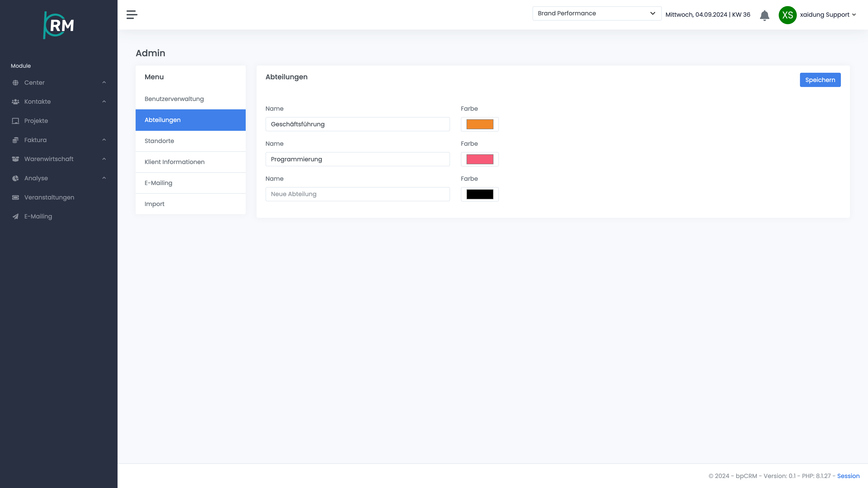
Task: Expand the Analyse module chevron
Action: pyautogui.click(x=104, y=178)
